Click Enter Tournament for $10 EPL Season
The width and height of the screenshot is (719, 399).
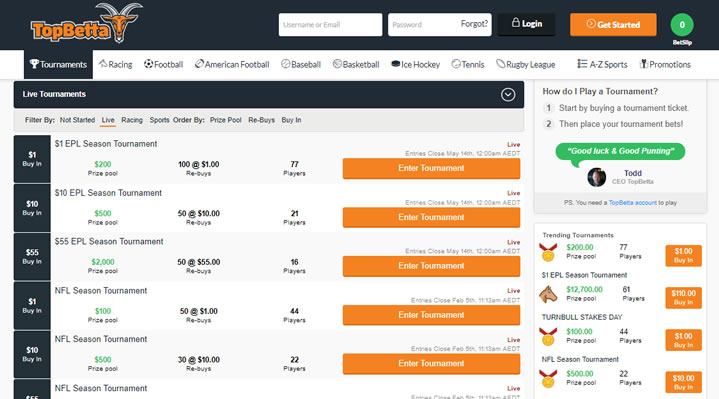click(x=431, y=217)
